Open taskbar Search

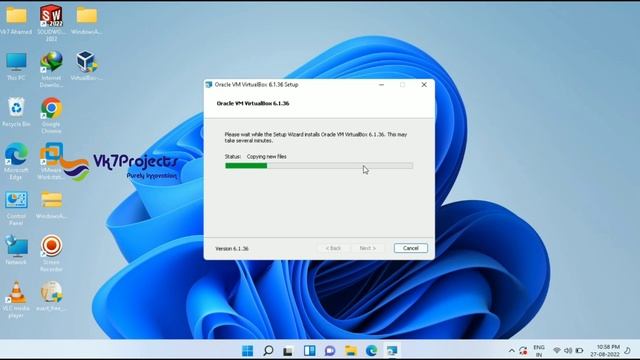(268, 350)
